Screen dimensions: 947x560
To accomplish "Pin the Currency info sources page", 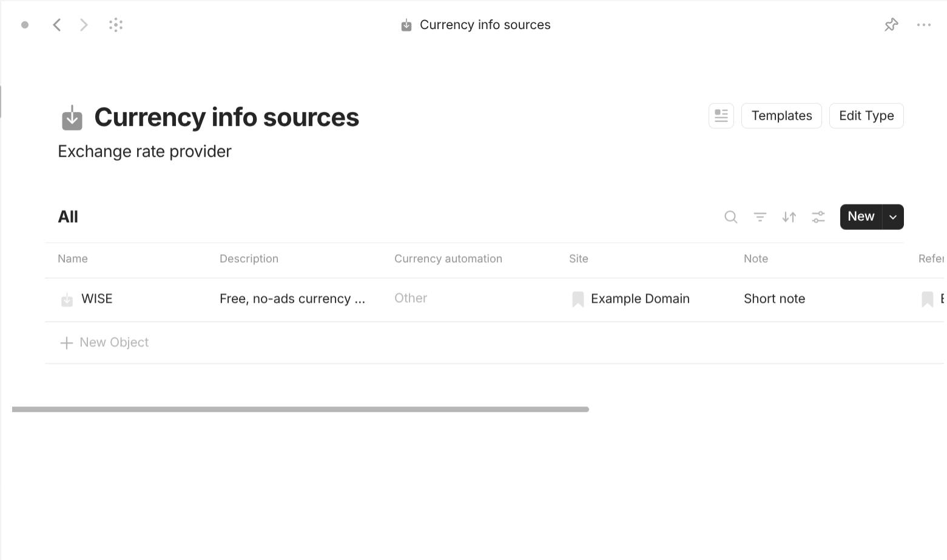I will point(891,24).
